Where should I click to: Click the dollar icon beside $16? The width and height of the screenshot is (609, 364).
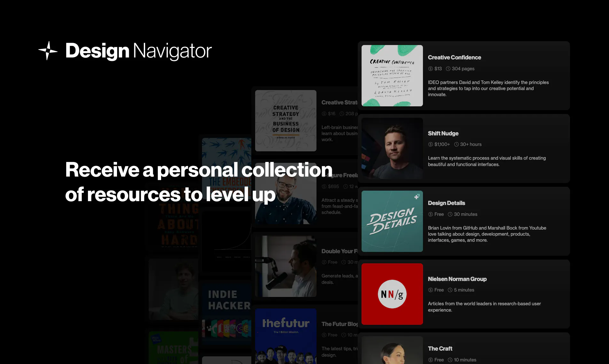[324, 114]
